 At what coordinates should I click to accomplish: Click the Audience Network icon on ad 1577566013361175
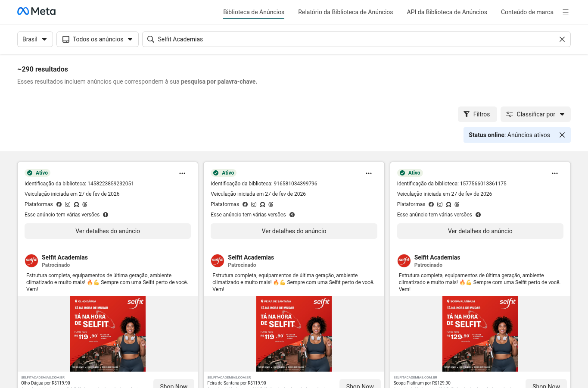click(448, 204)
